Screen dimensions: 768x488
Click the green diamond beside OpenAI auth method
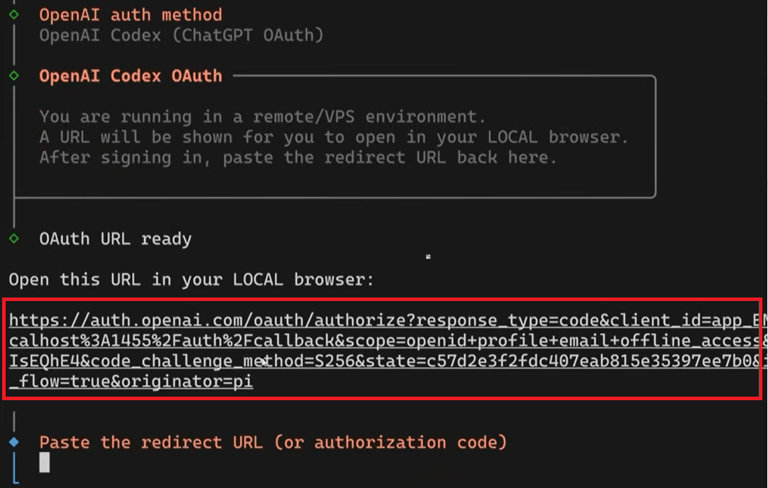point(14,14)
